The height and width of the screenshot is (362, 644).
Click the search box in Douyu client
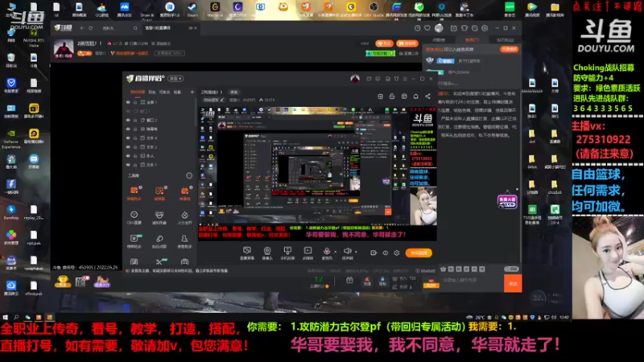point(119,28)
